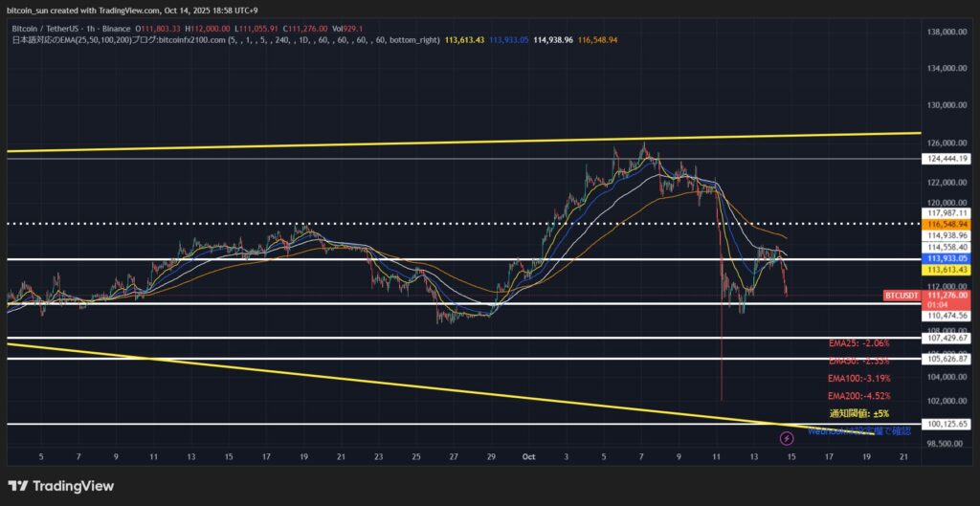980x506 pixels.
Task: Click the purple lightning bolt event icon
Action: click(787, 438)
